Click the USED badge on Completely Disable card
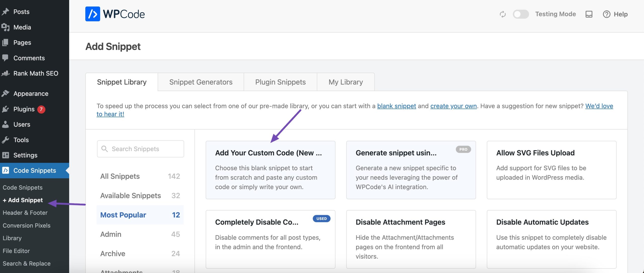Image resolution: width=644 pixels, height=273 pixels. [321, 219]
